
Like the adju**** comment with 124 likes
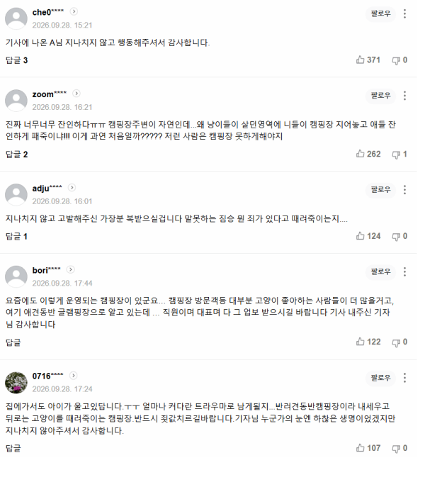368,236
